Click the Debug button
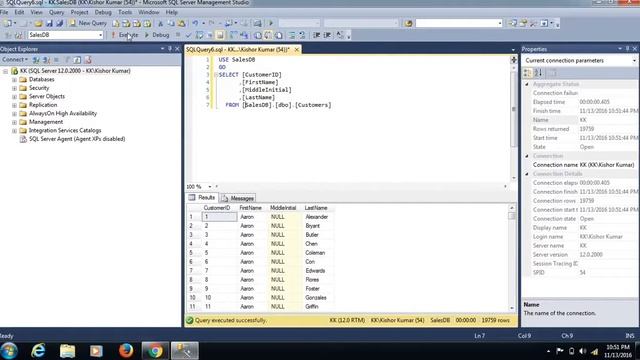640x360 pixels. (157, 35)
